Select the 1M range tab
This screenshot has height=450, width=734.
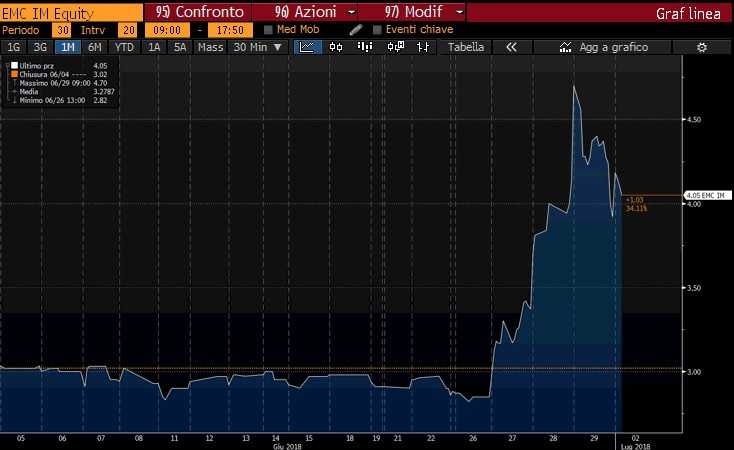coord(68,47)
